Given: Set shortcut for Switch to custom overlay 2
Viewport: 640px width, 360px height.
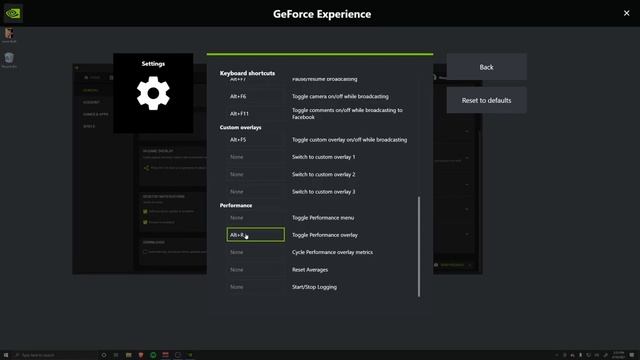Looking at the screenshot, I should click(x=256, y=174).
